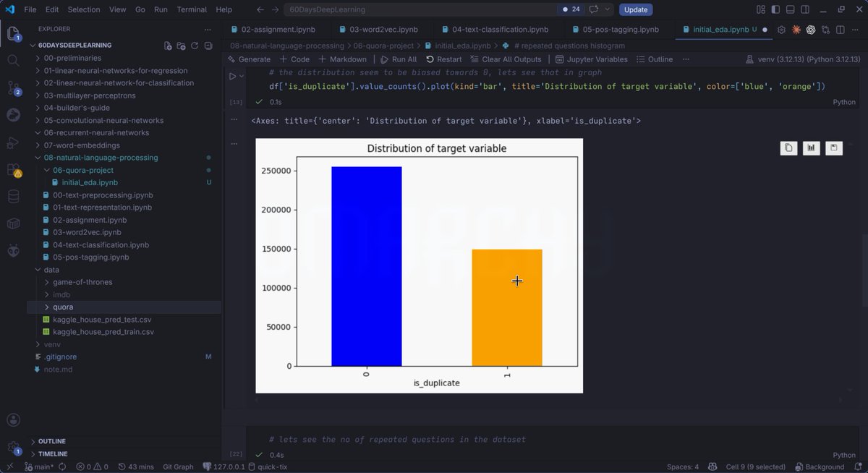Open the Claude icon in editor toolbar
Image resolution: width=868 pixels, height=473 pixels.
(x=796, y=30)
